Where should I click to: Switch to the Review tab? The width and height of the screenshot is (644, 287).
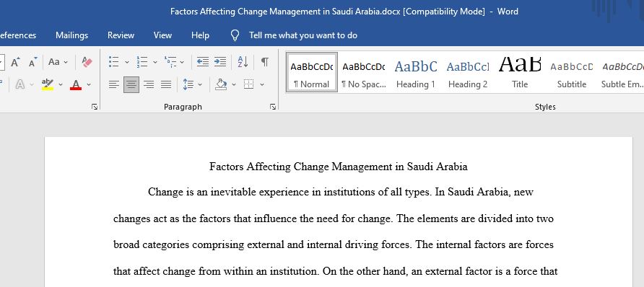(121, 35)
